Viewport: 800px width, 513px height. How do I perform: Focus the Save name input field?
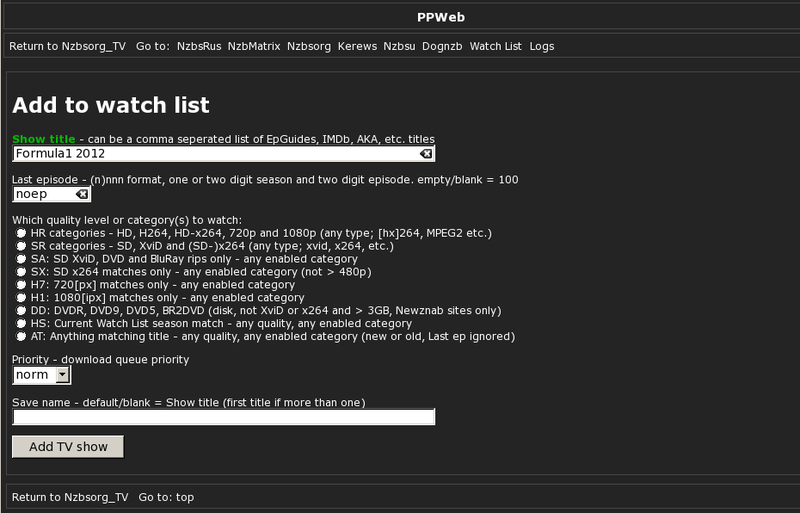coord(223,417)
